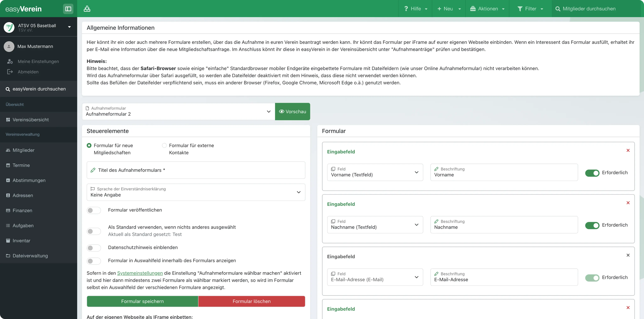Viewport: 644px width, 319px height.
Task: Select 'Formular für externe Kontakte' radio button
Action: click(x=164, y=145)
